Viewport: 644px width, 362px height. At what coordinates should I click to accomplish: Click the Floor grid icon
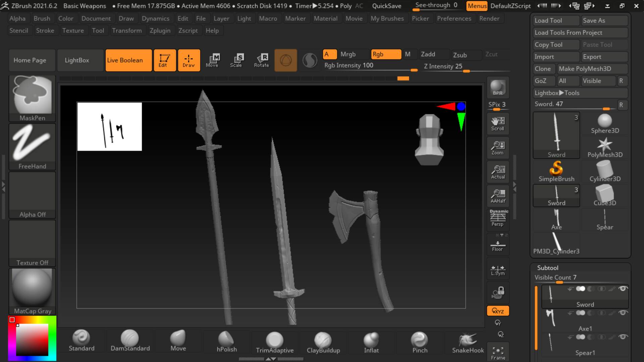point(498,245)
